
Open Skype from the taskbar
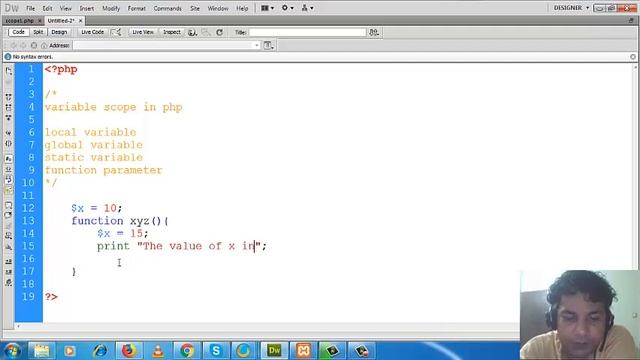pos(216,351)
